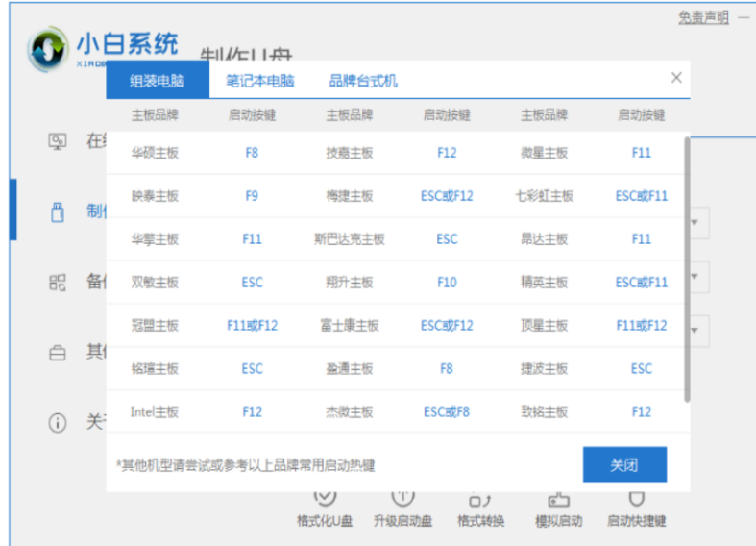Click the hotkey table's vertical scrollbar
The image size is (756, 546).
click(686, 269)
